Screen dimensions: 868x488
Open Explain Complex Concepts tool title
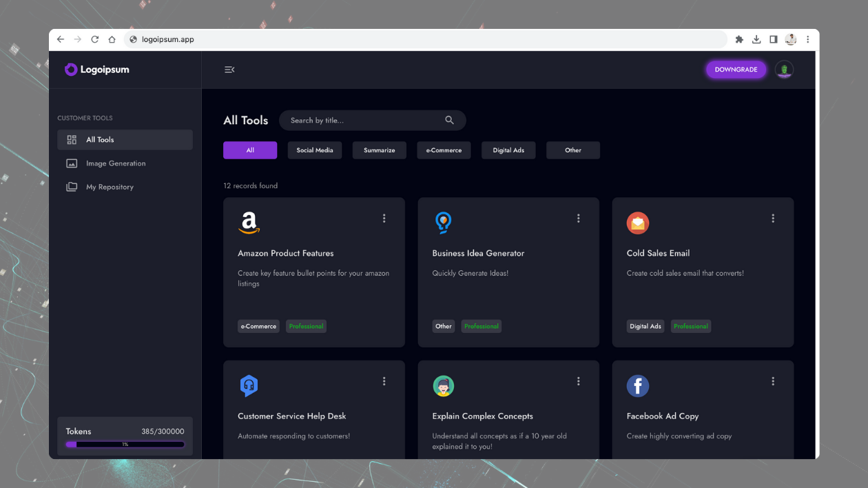[x=482, y=416]
